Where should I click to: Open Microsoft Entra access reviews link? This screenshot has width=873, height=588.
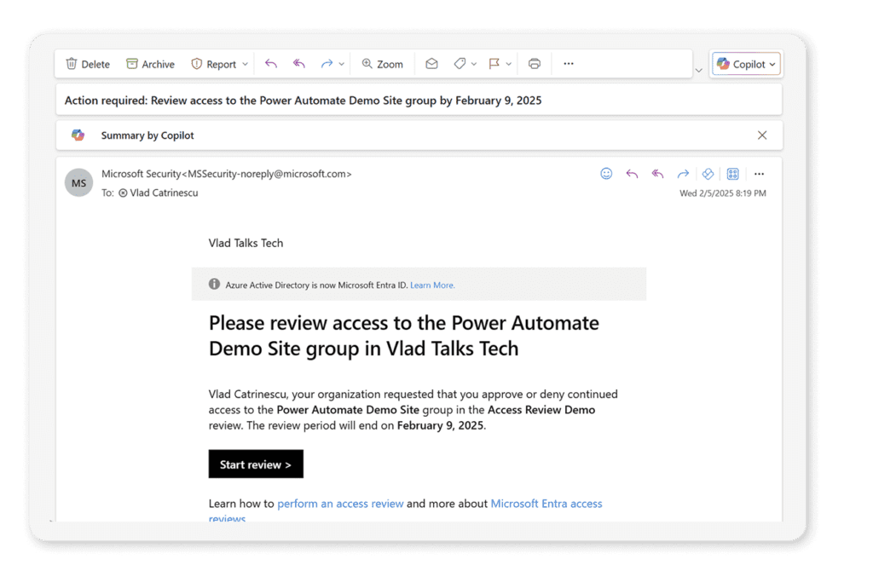pyautogui.click(x=546, y=504)
